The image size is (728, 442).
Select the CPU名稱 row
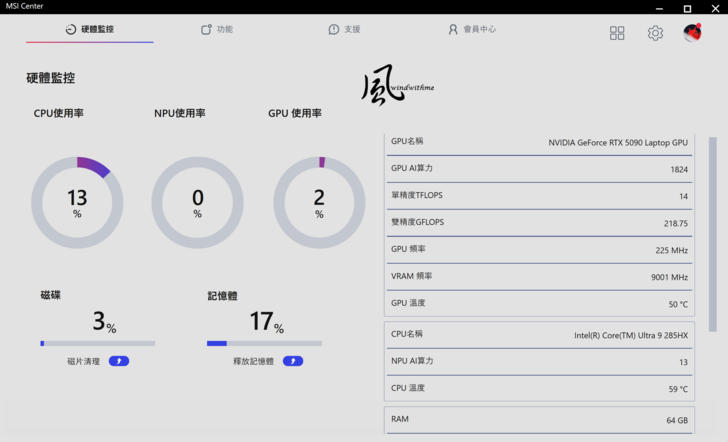tap(539, 335)
